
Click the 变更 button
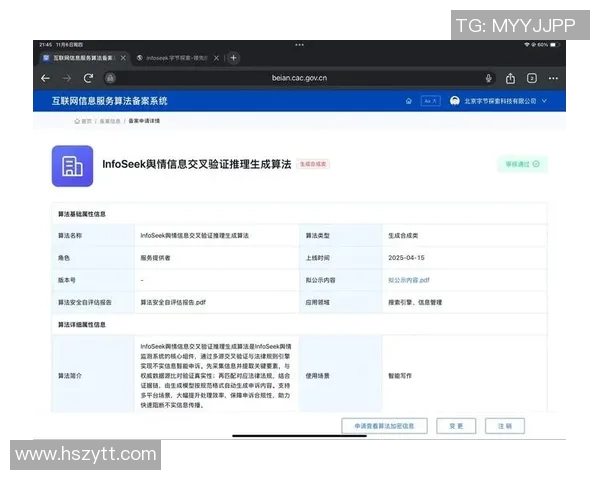[x=456, y=426]
